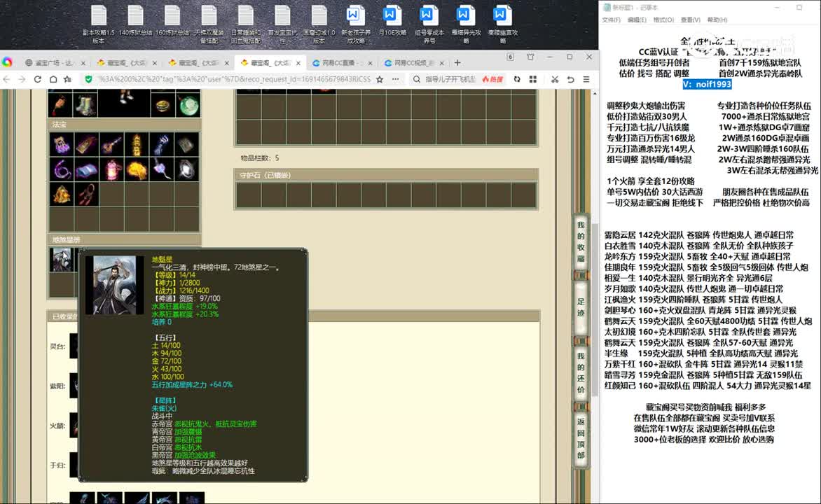This screenshot has height=504, width=821.
Task: Click the 热搜 hot search button
Action: click(492, 79)
